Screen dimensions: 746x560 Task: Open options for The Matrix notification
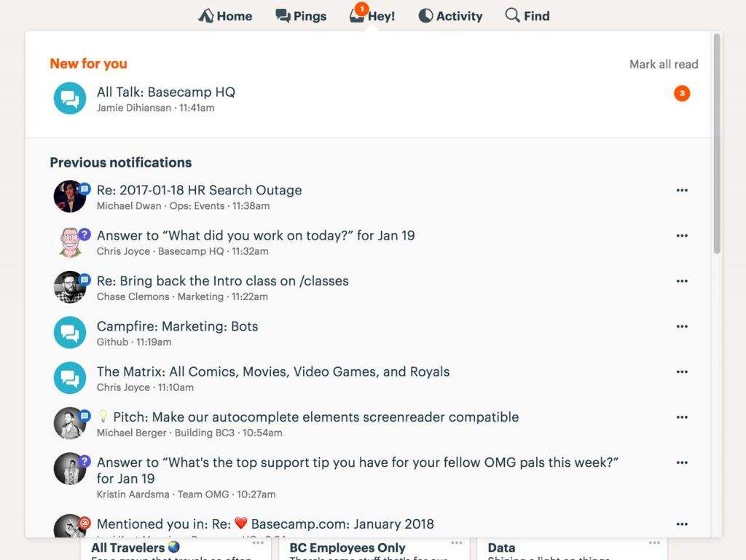tap(682, 371)
